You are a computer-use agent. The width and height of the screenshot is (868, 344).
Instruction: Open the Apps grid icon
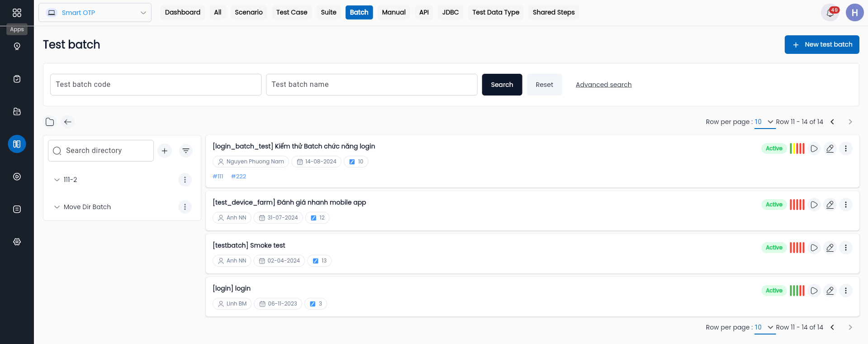coord(17,13)
